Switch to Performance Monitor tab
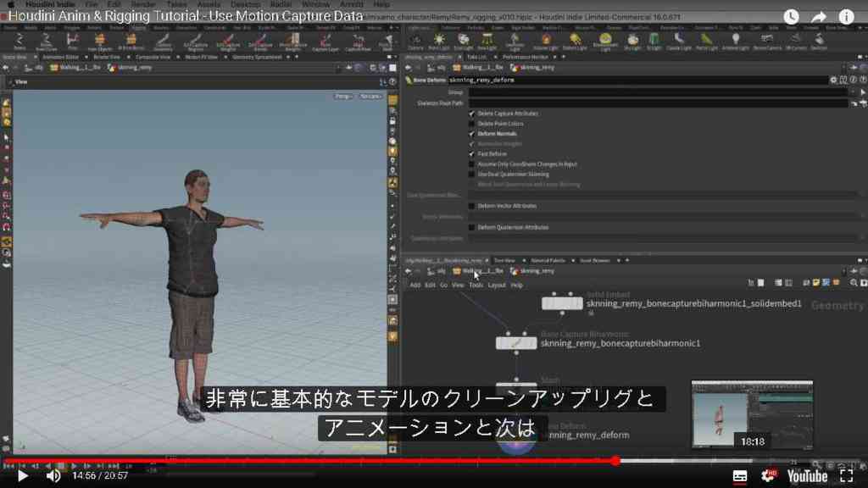 525,57
